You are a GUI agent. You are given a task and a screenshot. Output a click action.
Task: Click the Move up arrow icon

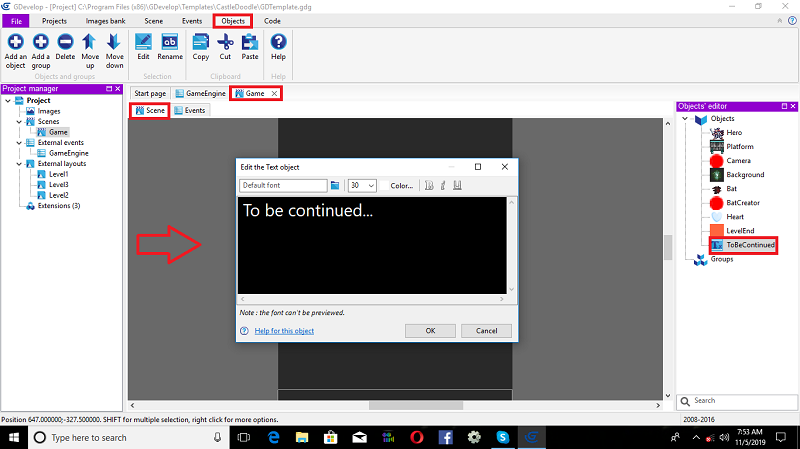click(x=90, y=42)
